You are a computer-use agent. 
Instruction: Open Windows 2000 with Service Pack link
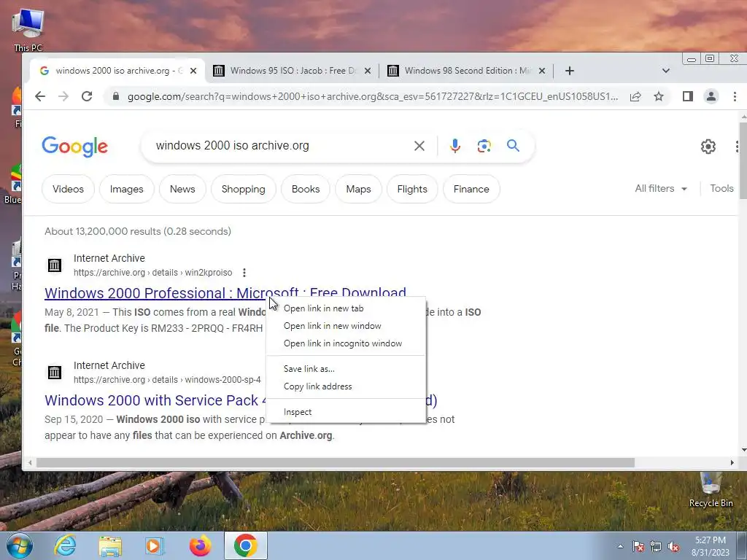(x=155, y=400)
